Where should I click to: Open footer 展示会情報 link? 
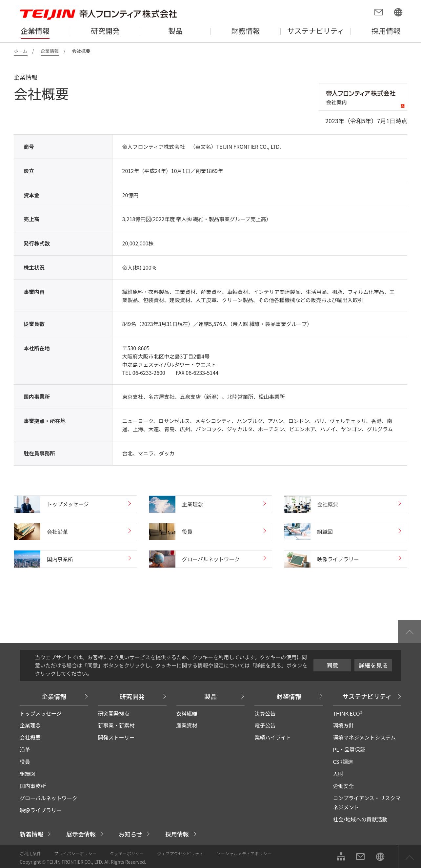[85, 834]
